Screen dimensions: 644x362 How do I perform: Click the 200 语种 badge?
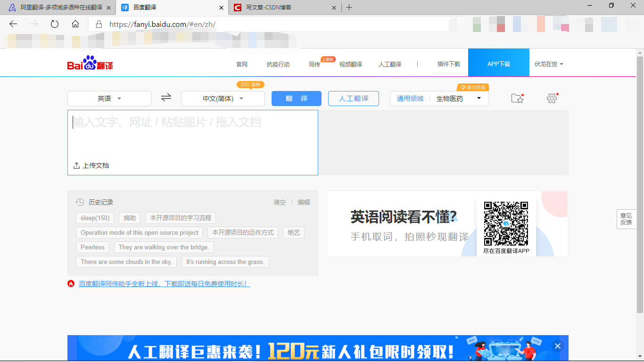pyautogui.click(x=250, y=85)
